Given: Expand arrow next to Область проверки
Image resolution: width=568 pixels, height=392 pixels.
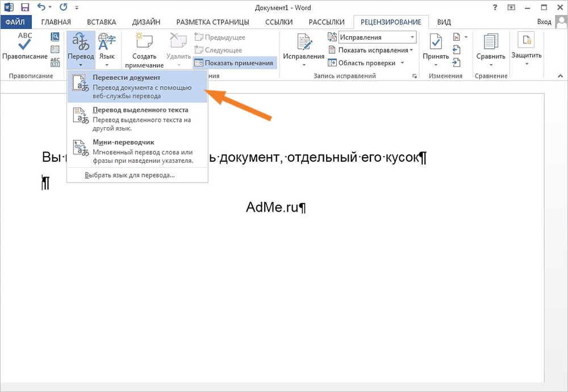Looking at the screenshot, I should (x=402, y=63).
